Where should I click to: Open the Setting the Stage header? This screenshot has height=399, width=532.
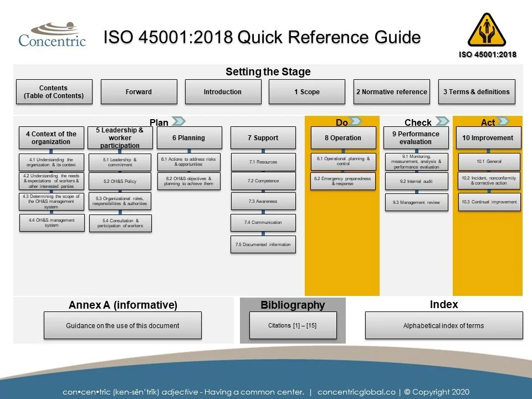(269, 71)
